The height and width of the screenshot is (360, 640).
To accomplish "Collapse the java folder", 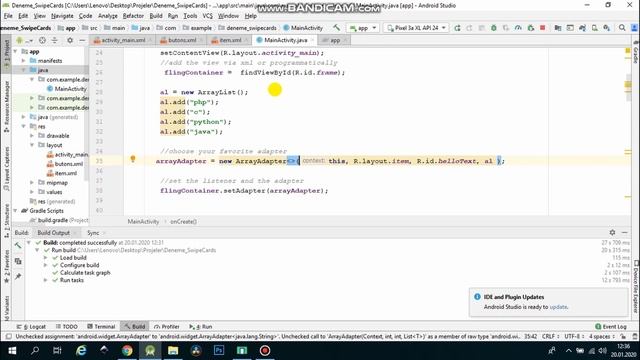I will [x=24, y=70].
